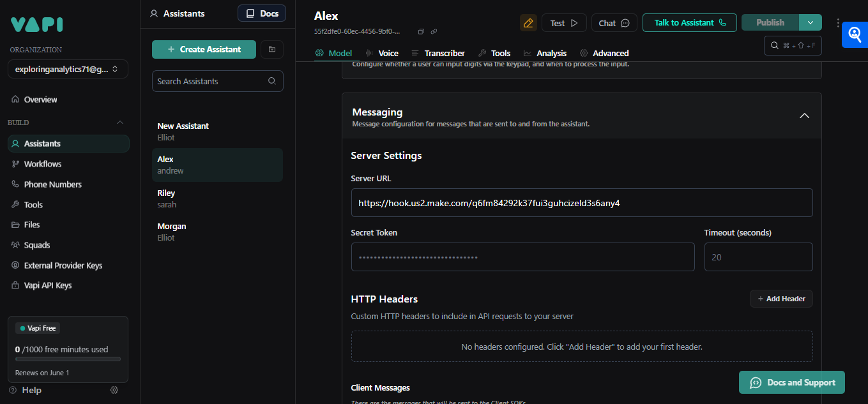Click the Add Header button
868x404 pixels.
[x=780, y=299]
